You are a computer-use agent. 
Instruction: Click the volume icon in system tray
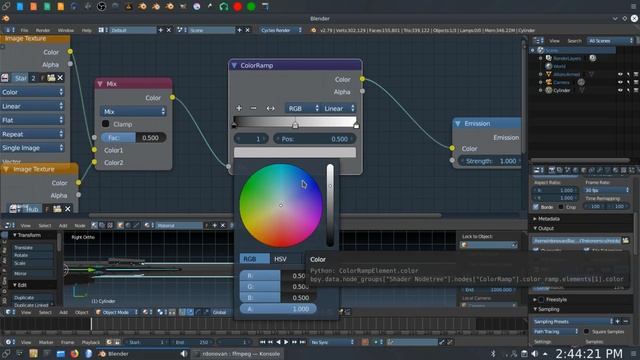(535, 354)
